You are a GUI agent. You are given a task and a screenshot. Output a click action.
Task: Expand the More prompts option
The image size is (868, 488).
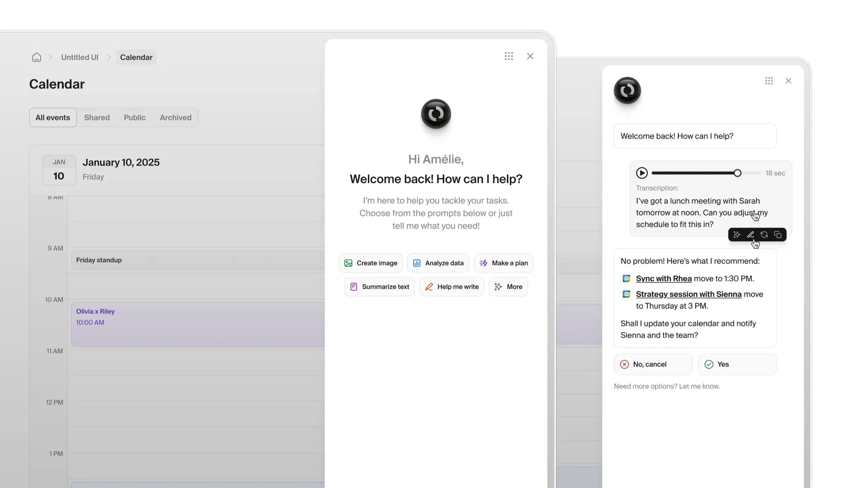(x=508, y=287)
